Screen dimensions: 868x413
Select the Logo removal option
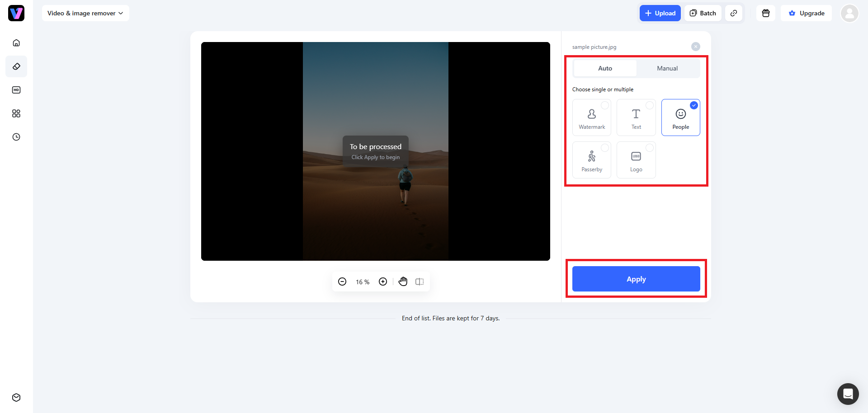[x=636, y=160]
